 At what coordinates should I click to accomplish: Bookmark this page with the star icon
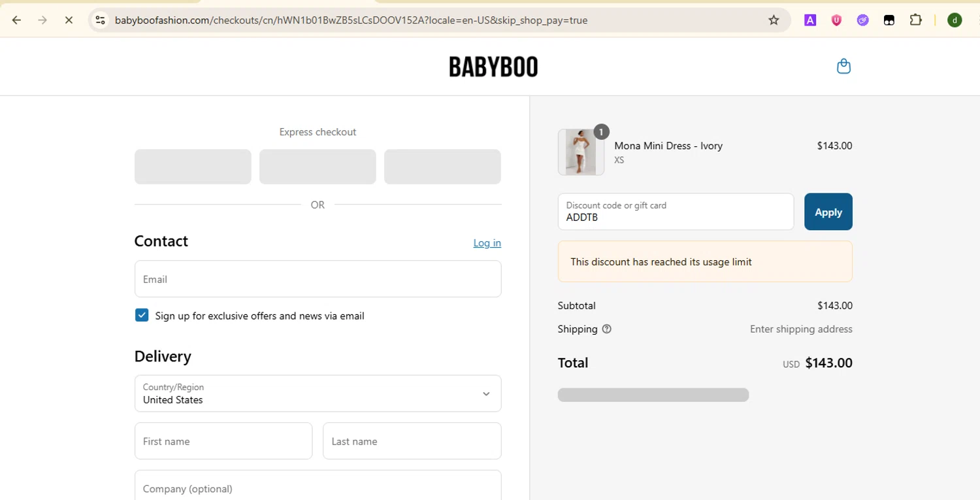(774, 20)
